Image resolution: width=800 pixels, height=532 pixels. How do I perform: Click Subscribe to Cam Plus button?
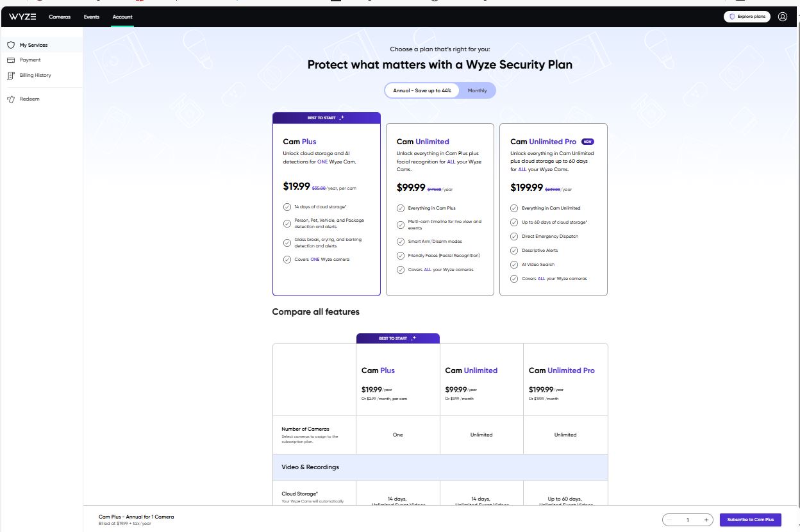750,520
